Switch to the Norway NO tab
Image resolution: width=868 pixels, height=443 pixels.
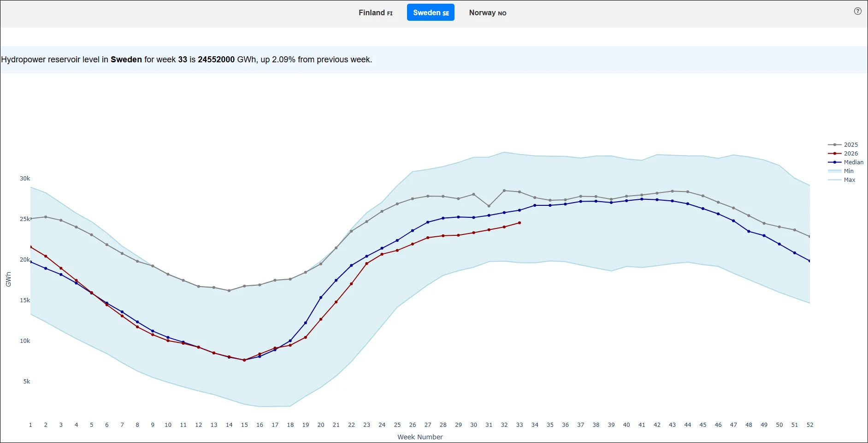tap(488, 12)
